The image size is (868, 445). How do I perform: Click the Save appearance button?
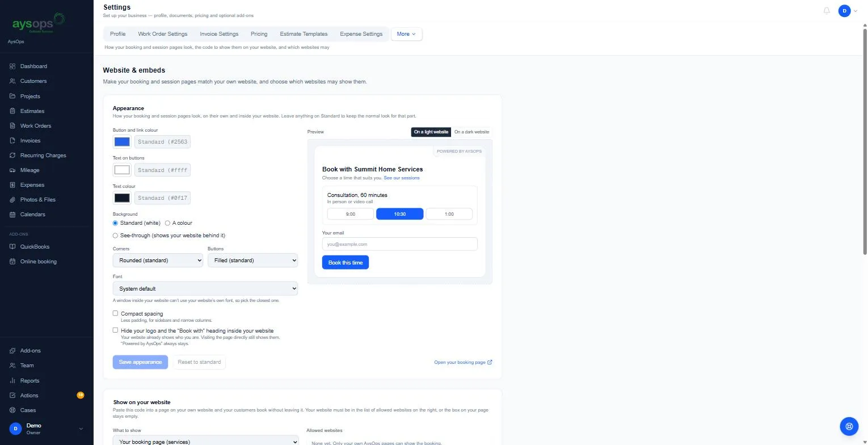click(x=140, y=362)
